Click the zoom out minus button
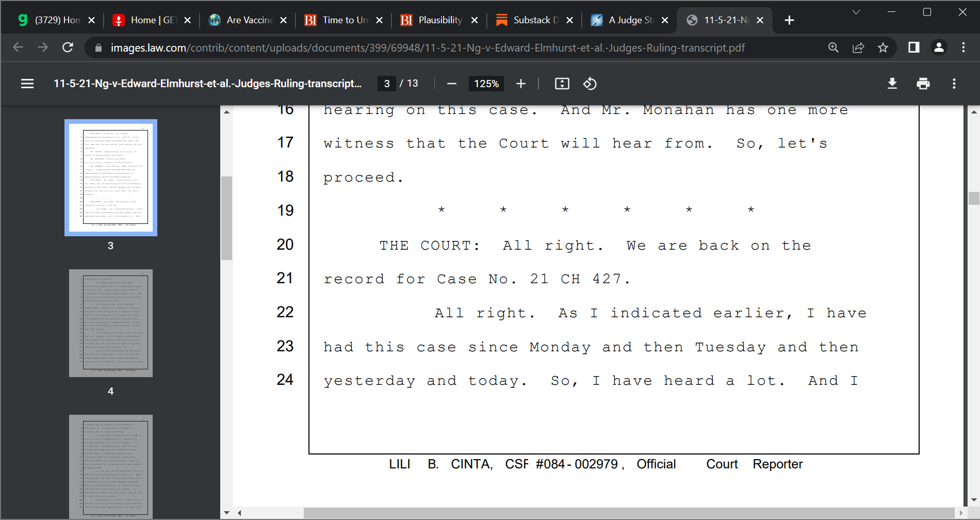The width and height of the screenshot is (980, 520). tap(452, 84)
